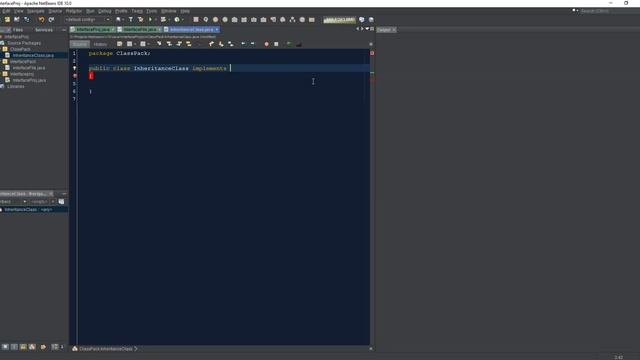
Task: Switch to History editor view
Action: [x=100, y=44]
